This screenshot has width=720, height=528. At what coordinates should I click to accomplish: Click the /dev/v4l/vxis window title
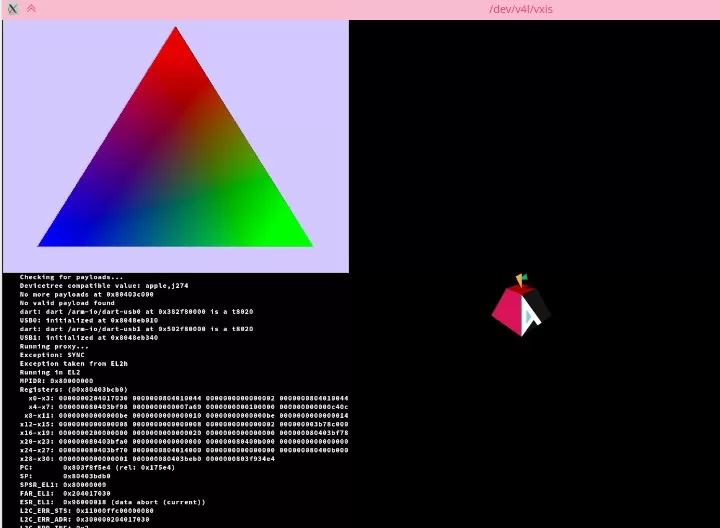coord(520,9)
